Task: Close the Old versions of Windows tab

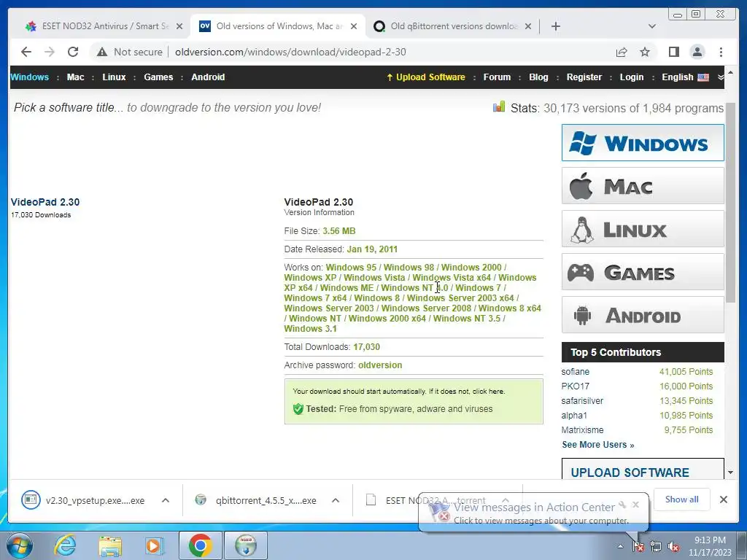Action: tap(354, 26)
